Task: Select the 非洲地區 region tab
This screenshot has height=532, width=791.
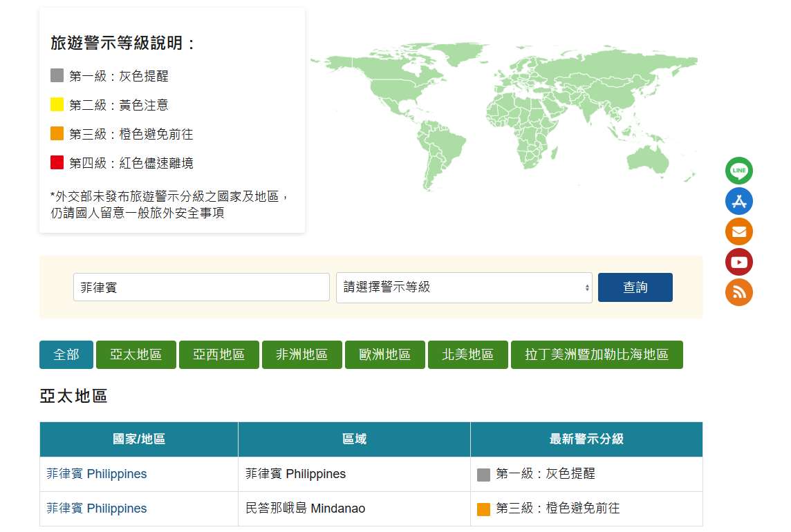Action: (x=301, y=354)
